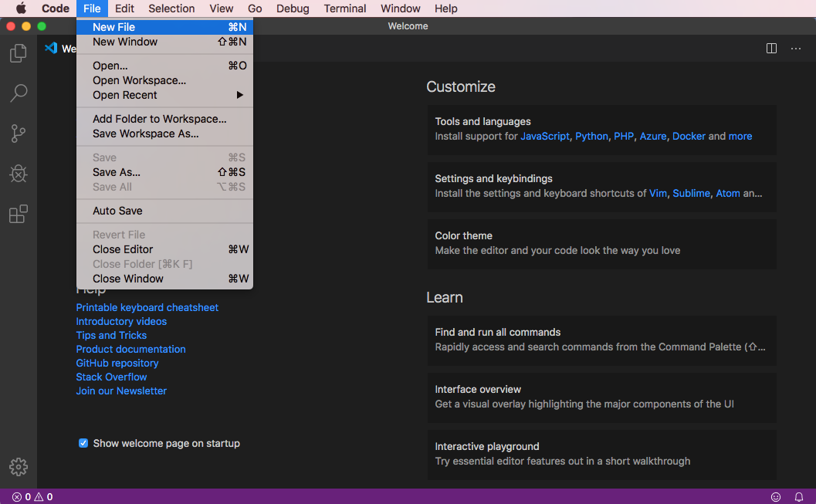The width and height of the screenshot is (816, 504).
Task: Install Python language support link
Action: tap(591, 137)
